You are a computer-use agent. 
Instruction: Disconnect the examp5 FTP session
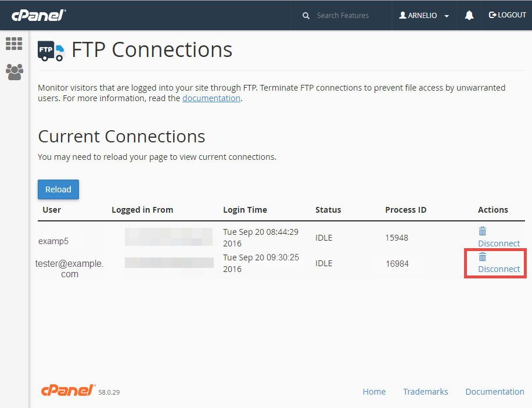coord(499,244)
